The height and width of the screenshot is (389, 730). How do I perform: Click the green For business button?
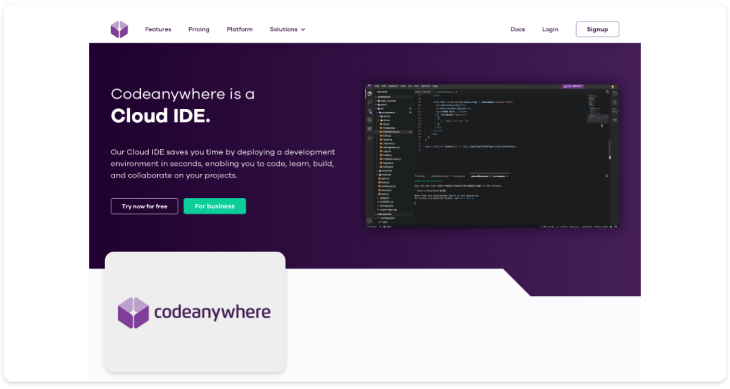click(215, 206)
